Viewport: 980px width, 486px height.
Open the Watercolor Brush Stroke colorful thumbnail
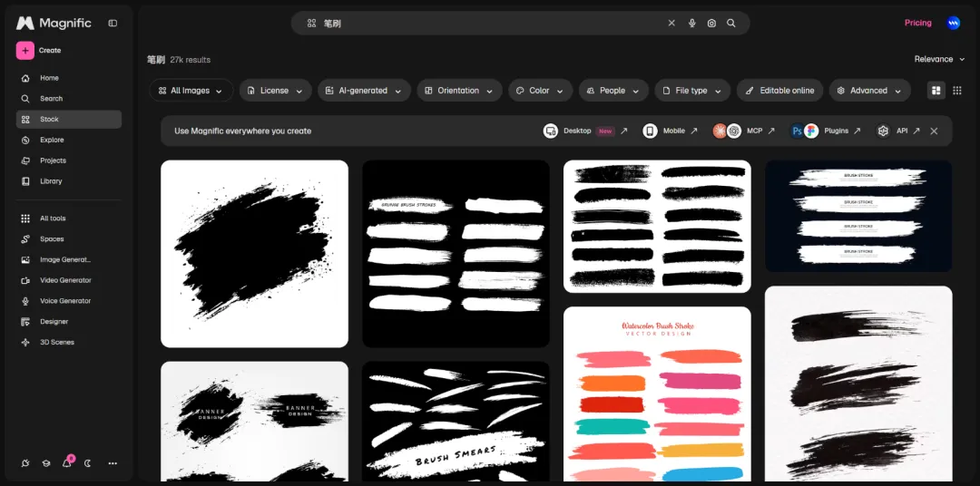click(x=657, y=394)
